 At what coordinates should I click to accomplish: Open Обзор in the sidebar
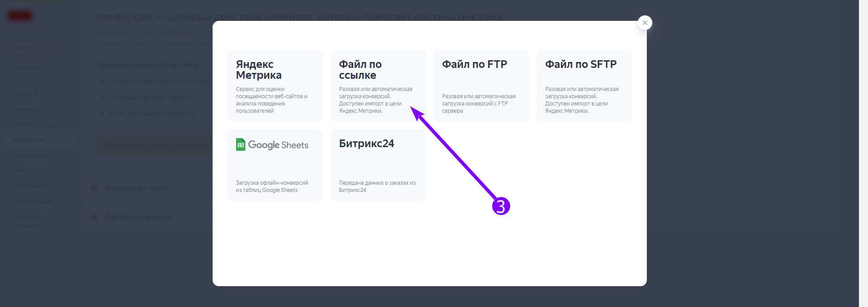[22, 94]
